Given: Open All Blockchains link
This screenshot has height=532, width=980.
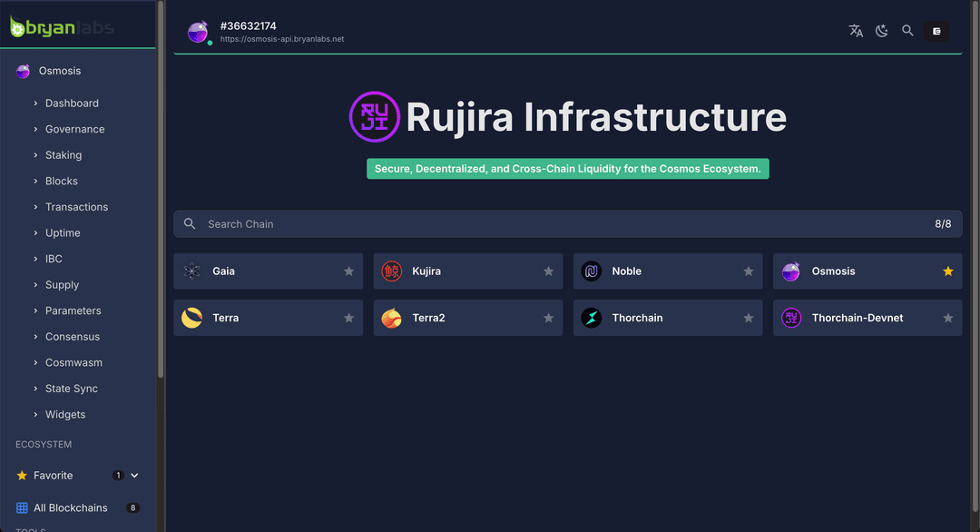Looking at the screenshot, I should pyautogui.click(x=77, y=507).
